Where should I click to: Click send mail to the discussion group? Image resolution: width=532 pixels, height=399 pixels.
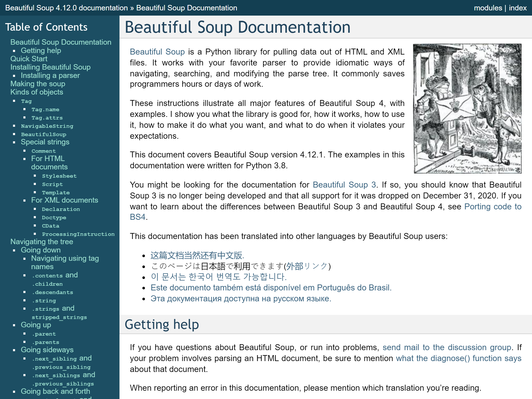coord(447,347)
